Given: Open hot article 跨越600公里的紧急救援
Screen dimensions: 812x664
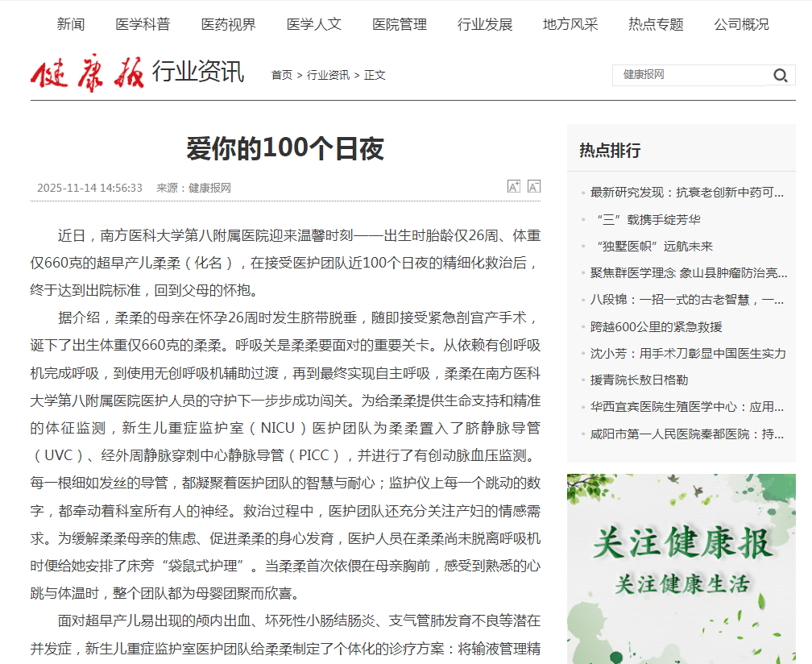Looking at the screenshot, I should (656, 327).
